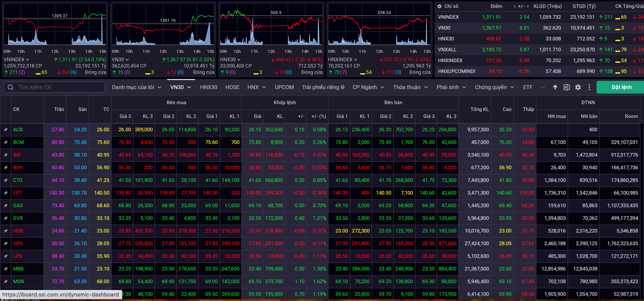The image size is (644, 301).
Task: Toggle the pin on BID row
Action: pyautogui.click(x=6, y=155)
